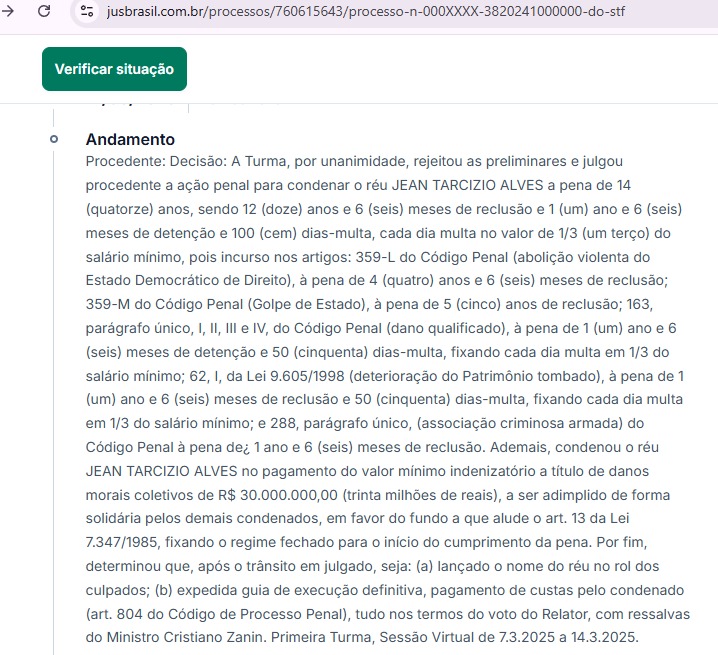Viewport: 718px width, 655px height.
Task: Click the Andamento timeline bullet marker
Action: 54,139
